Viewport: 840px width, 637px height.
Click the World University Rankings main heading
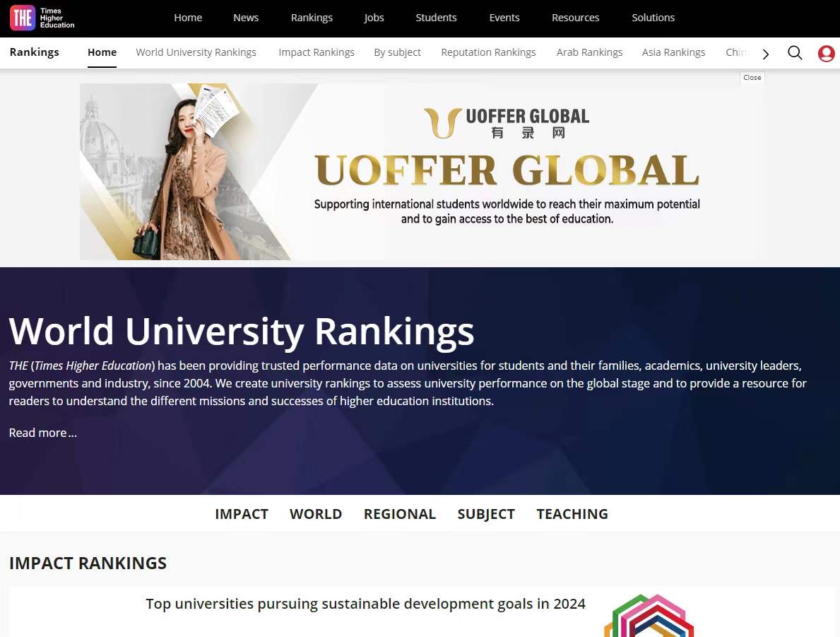click(x=242, y=332)
